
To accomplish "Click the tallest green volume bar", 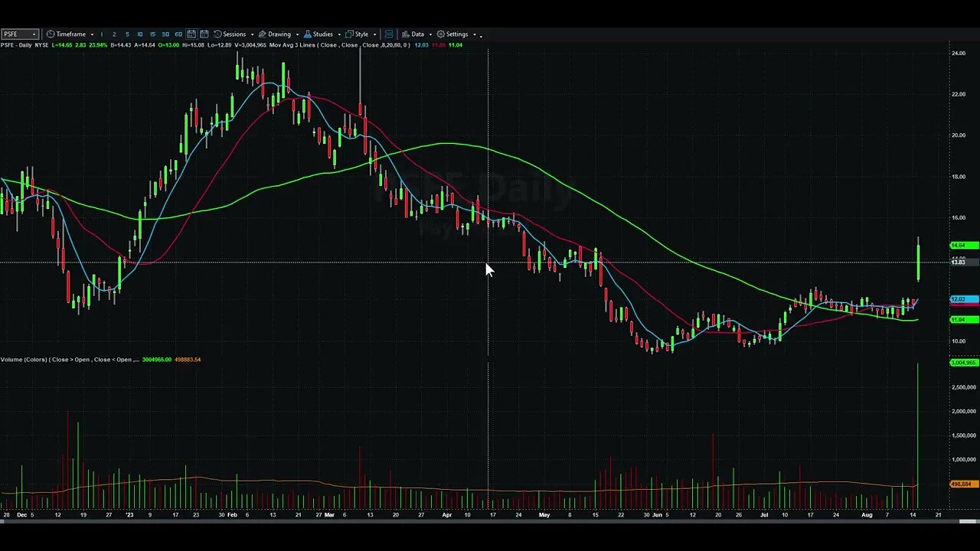I will coord(917,436).
